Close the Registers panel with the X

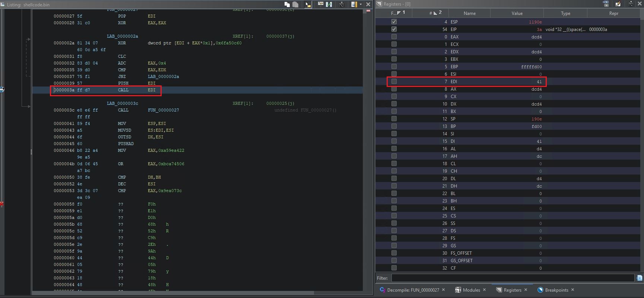[x=640, y=4]
